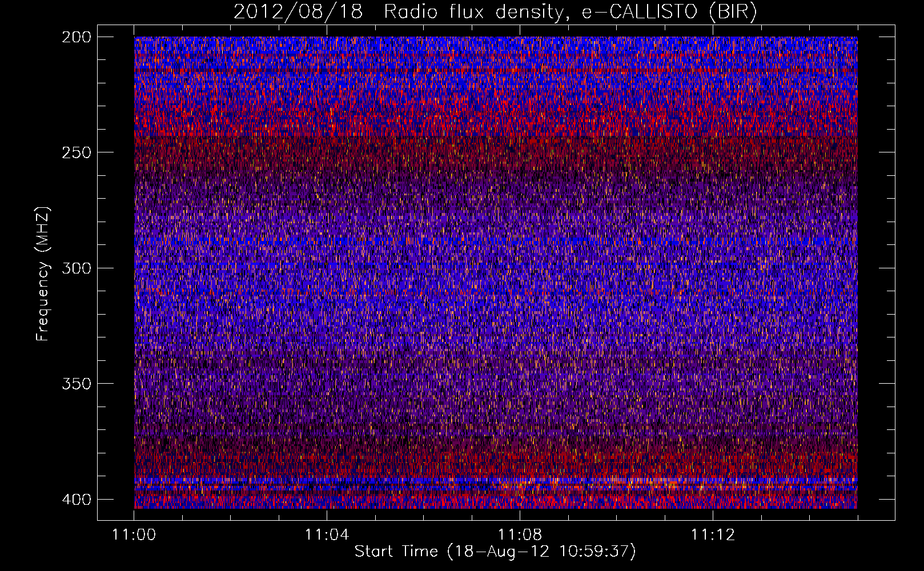Click the '11:00' time tick label

tap(134, 534)
